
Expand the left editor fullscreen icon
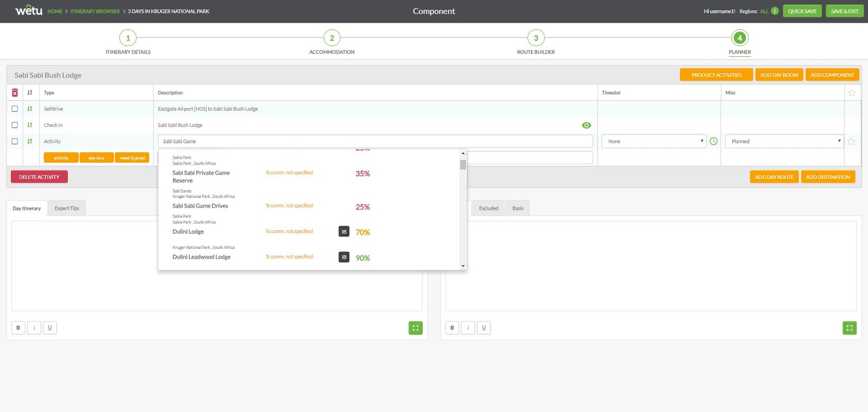(x=416, y=328)
